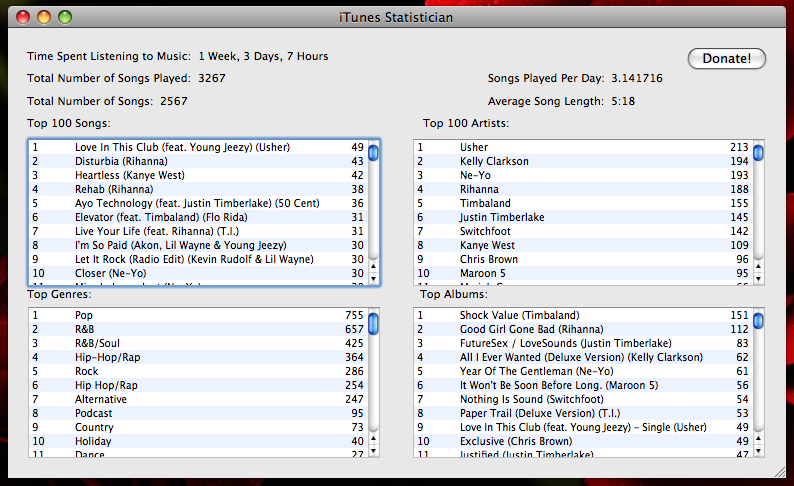Select song row 'Disturbia (Rihanna)'
794x486 pixels.
coord(198,161)
